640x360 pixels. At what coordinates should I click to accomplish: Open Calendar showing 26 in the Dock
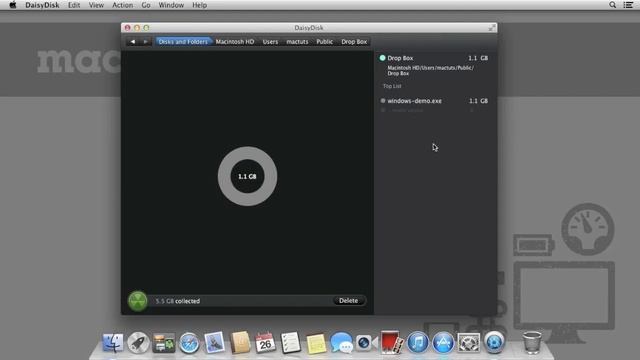tap(265, 342)
